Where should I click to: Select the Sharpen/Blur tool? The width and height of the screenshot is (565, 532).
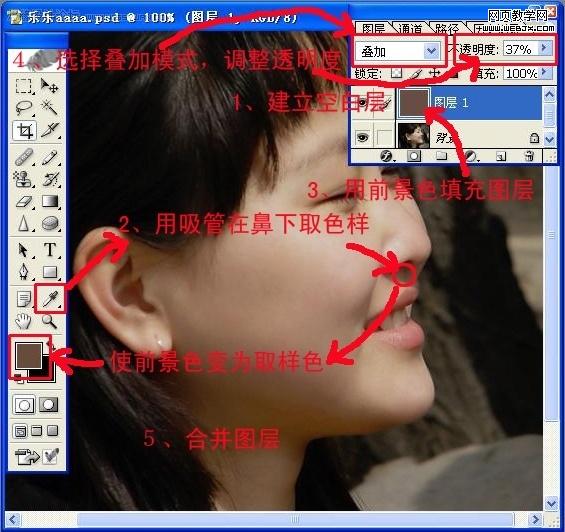[x=24, y=223]
